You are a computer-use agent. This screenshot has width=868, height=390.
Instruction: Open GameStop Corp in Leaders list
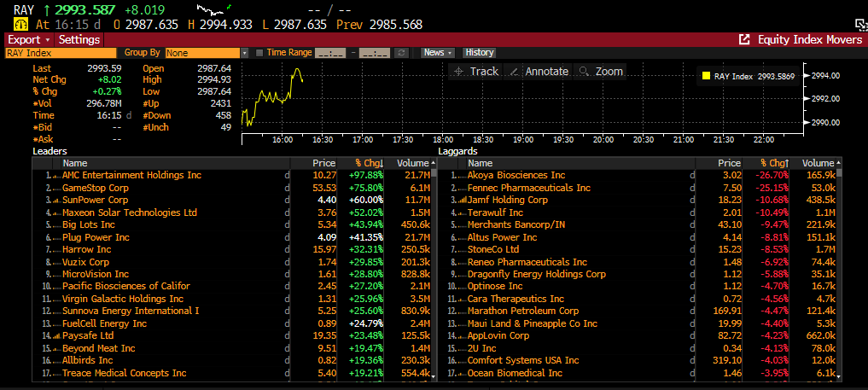[x=96, y=188]
